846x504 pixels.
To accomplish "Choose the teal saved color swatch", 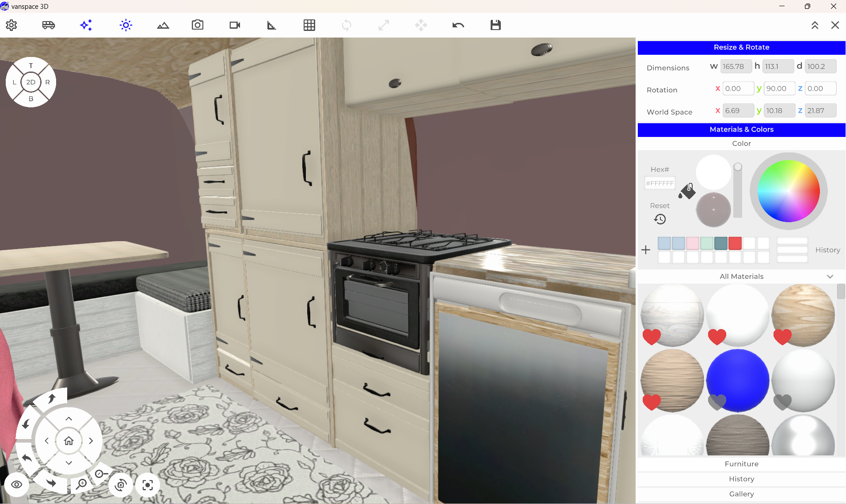I will point(721,243).
